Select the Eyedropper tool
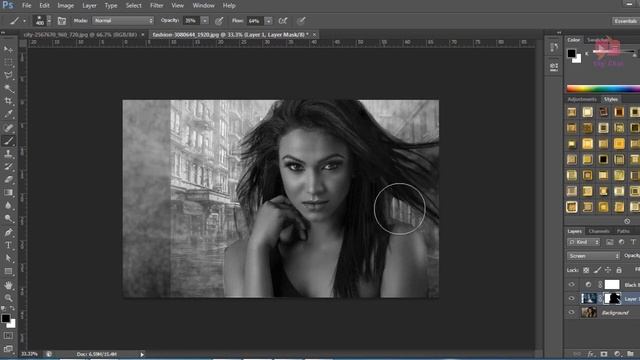The width and height of the screenshot is (640, 360). click(8, 114)
